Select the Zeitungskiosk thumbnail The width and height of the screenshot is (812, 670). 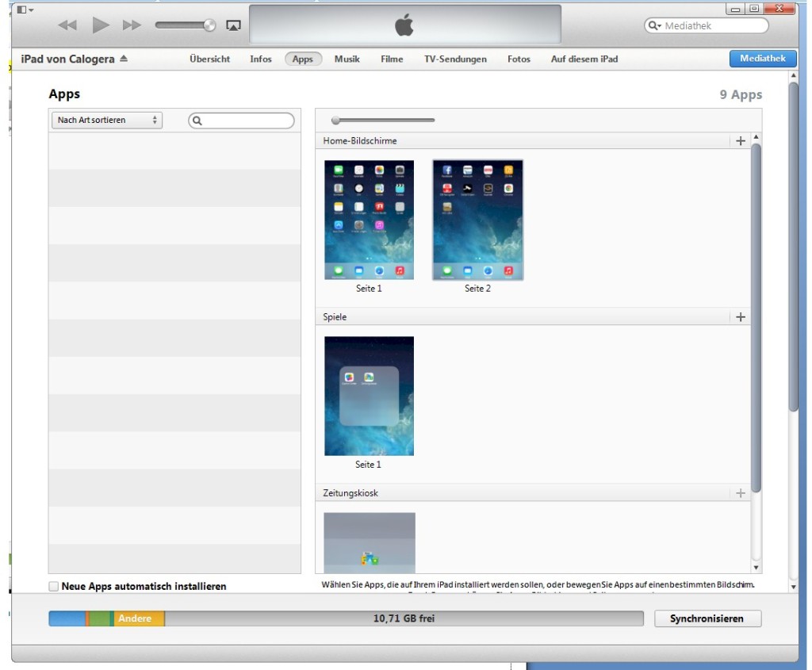coord(370,542)
